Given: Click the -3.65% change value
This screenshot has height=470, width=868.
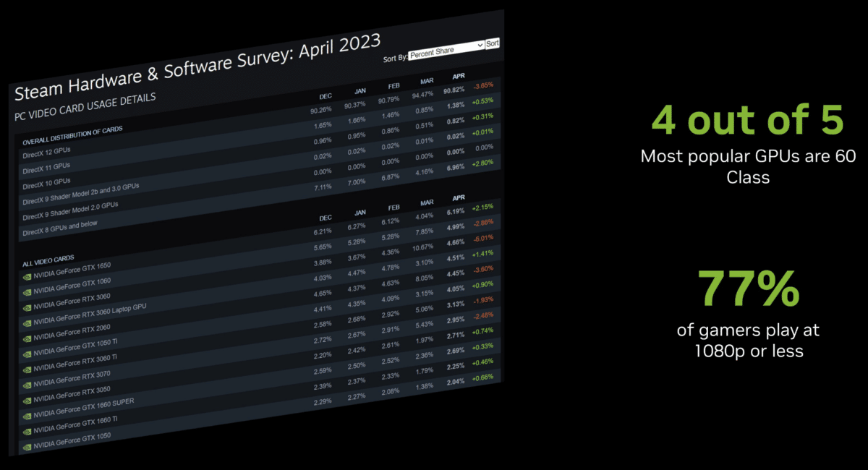Looking at the screenshot, I should (483, 86).
